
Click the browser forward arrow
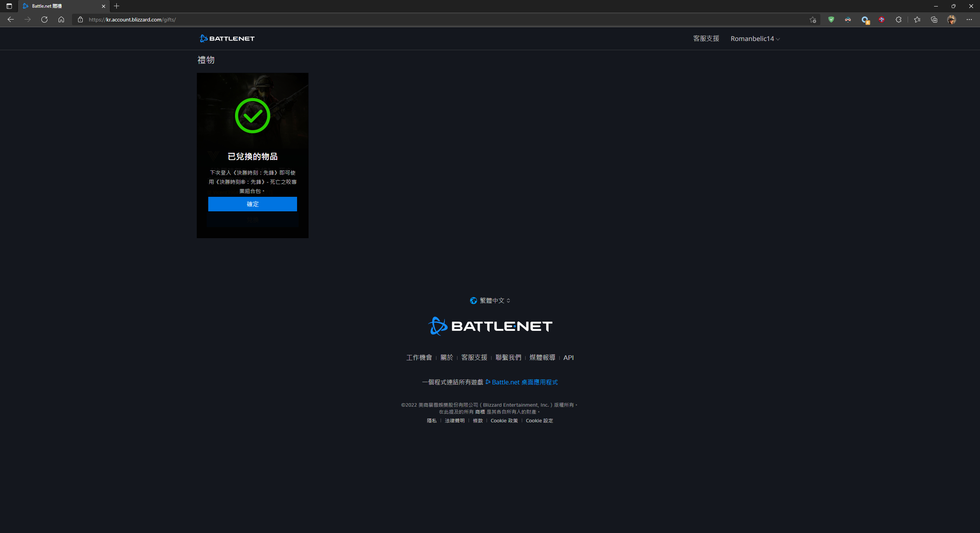28,20
